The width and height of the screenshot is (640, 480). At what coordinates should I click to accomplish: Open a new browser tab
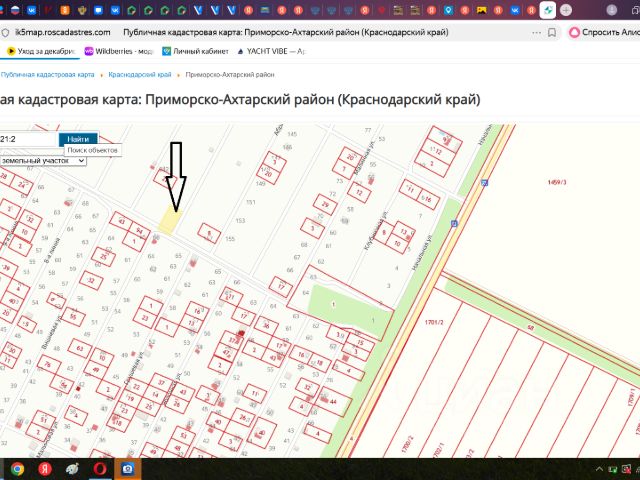566,10
